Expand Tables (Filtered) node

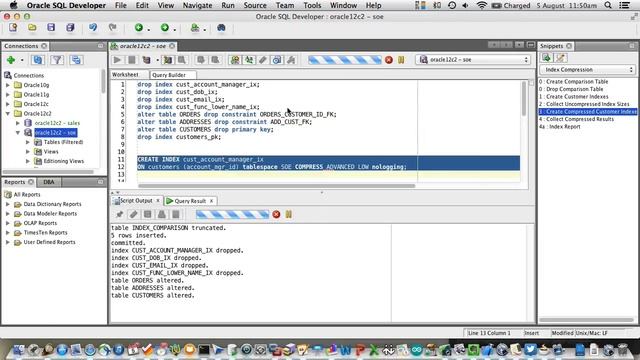click(28, 142)
